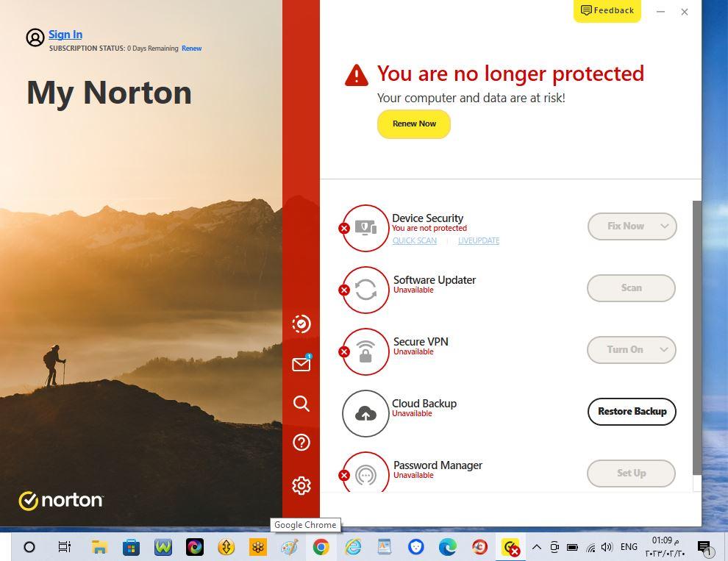Click the 'Cloud Backup' heading text
Viewport: 728px width, 561px height.
point(424,404)
